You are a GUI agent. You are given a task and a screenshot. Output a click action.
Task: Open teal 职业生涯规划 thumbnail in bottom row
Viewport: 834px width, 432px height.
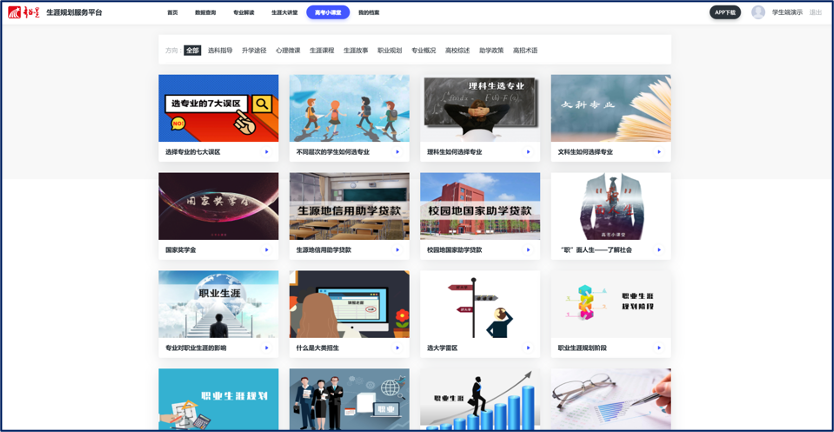pyautogui.click(x=219, y=399)
